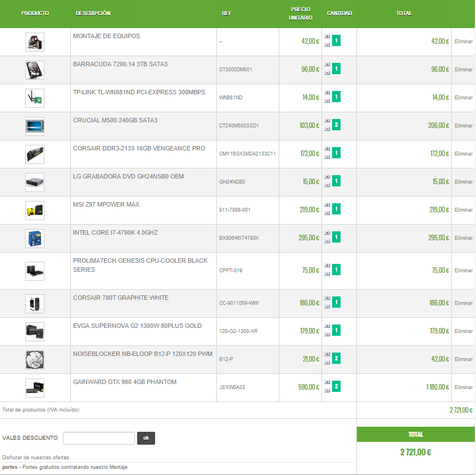Screen dimensions: 476x475
Task: Remove MSI Z97 MPOWER MAX motherboard
Action: (x=463, y=210)
